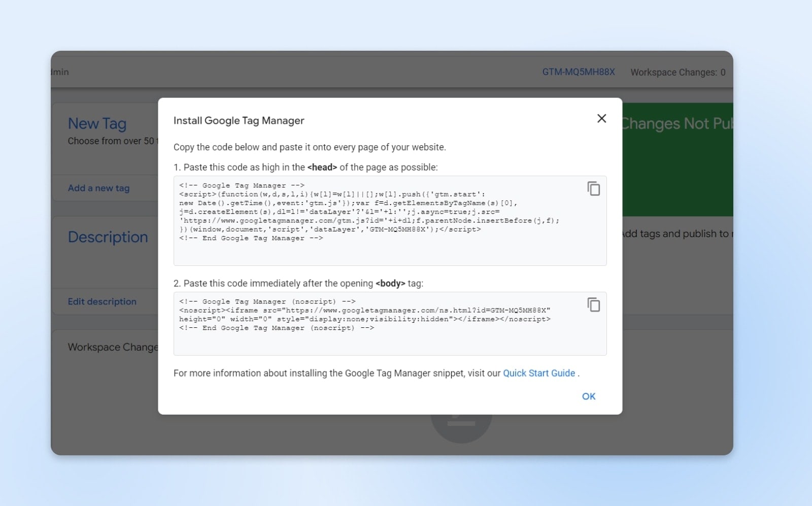Click the New Tag card heading
The width and height of the screenshot is (812, 506).
tap(97, 123)
